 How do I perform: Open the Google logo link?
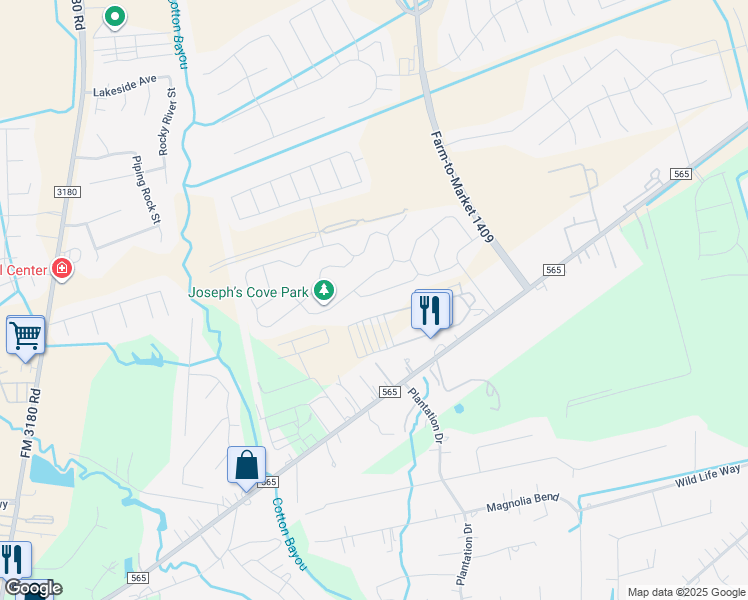(x=33, y=588)
